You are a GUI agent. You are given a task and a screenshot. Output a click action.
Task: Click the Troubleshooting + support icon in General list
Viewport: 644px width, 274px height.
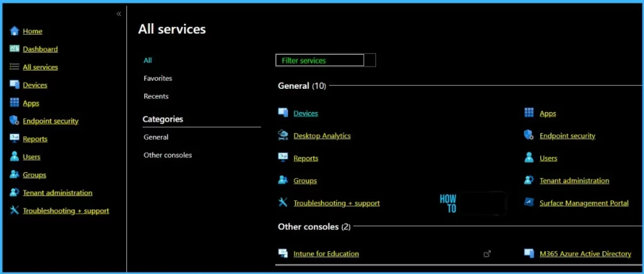click(x=283, y=203)
